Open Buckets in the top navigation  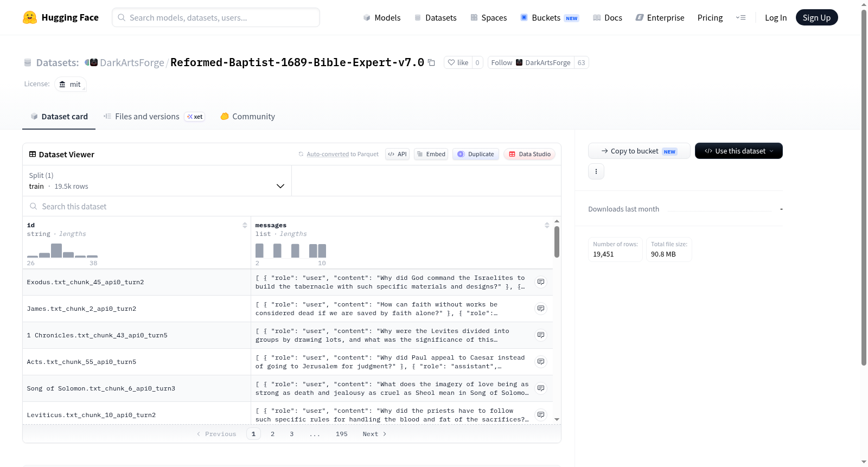550,18
